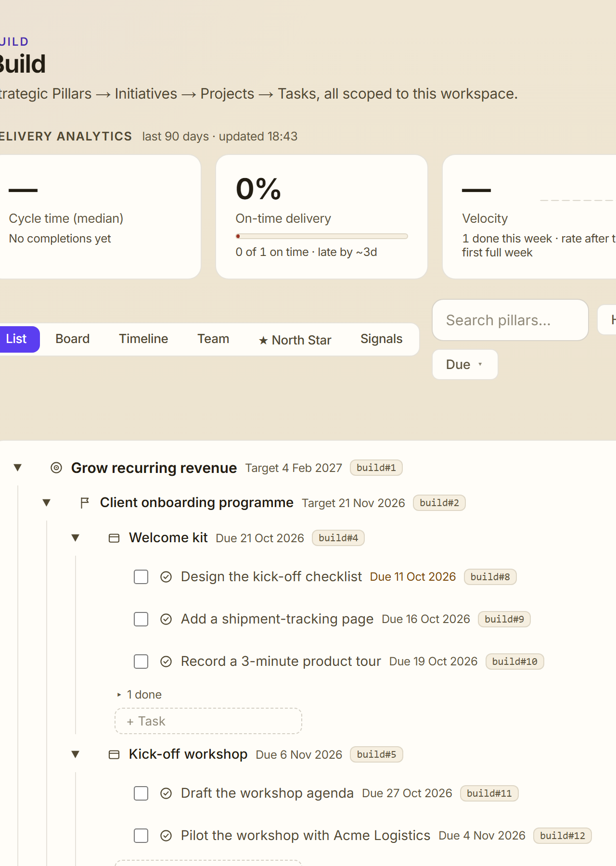Click the project icon beside Welcome kit
This screenshot has height=866, width=616.
(x=114, y=538)
